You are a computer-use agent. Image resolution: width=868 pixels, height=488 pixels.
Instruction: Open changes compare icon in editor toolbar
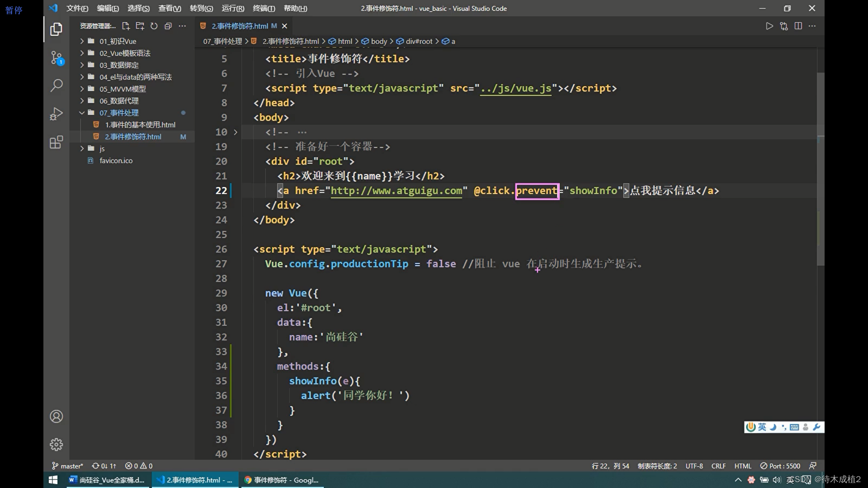tap(784, 26)
